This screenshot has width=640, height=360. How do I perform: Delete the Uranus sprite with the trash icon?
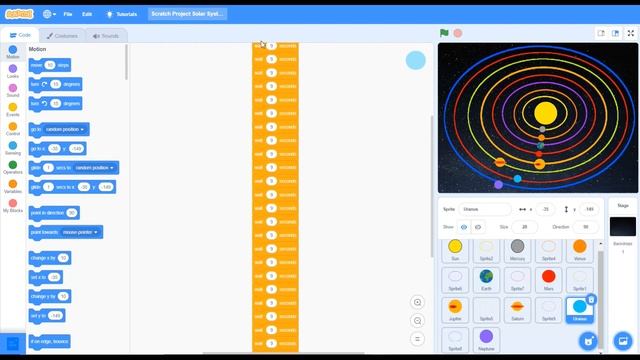[x=591, y=300]
